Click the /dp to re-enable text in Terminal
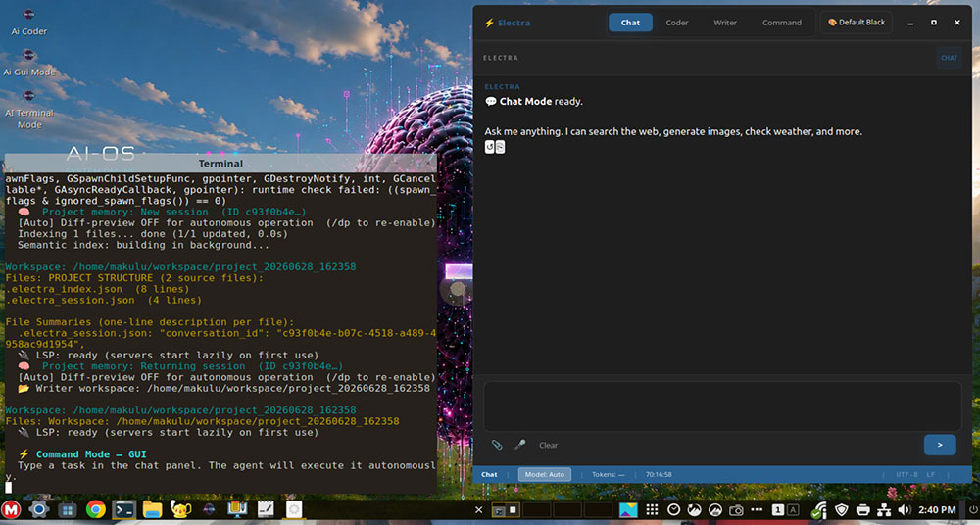This screenshot has width=980, height=525. point(380,222)
